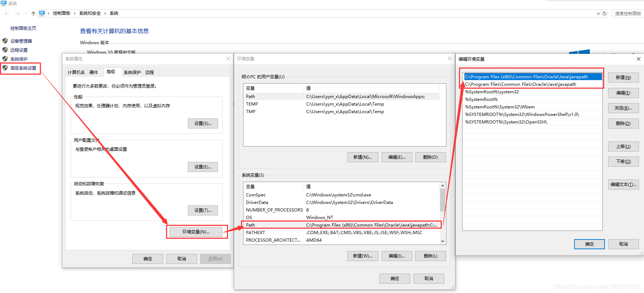Close the 环境变量 dialog

point(450,59)
